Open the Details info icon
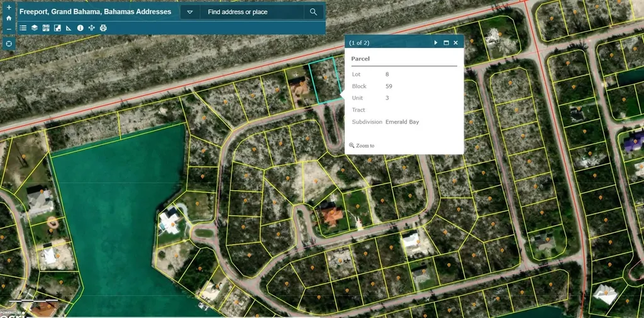This screenshot has height=318, width=644. point(80,28)
